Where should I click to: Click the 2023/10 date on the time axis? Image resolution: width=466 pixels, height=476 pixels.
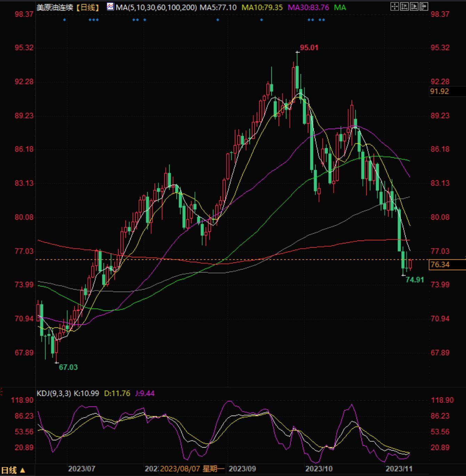coord(319,469)
